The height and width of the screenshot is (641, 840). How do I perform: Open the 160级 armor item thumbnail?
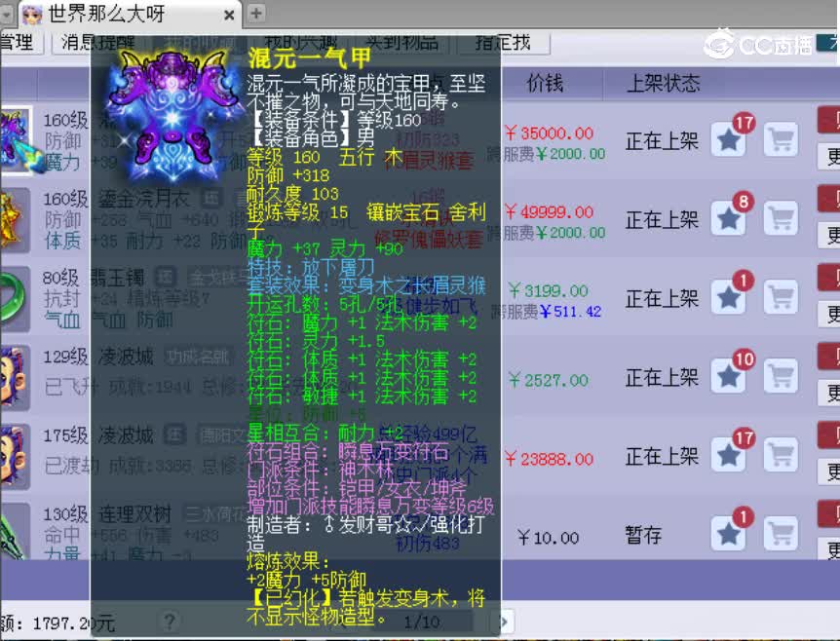16,140
